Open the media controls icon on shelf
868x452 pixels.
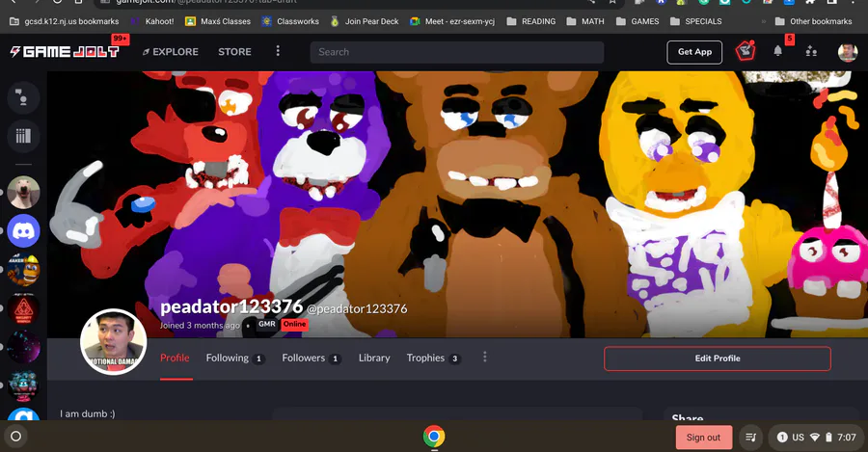coord(750,438)
